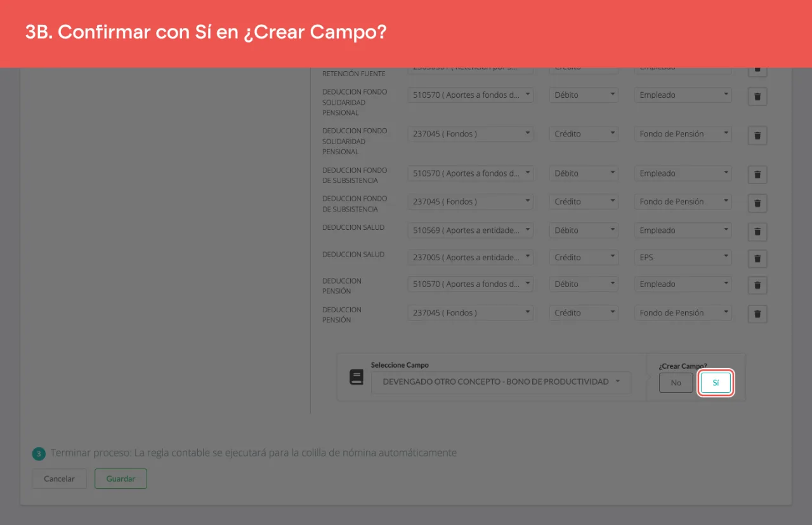Change Débito type for Fondo Solidaridad Pensional
Image resolution: width=812 pixels, height=525 pixels.
pos(584,95)
